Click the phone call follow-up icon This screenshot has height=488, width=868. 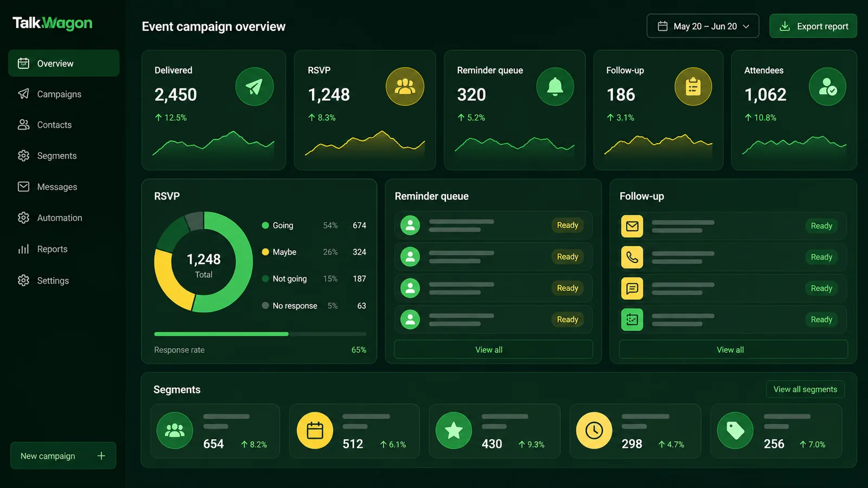pyautogui.click(x=632, y=257)
